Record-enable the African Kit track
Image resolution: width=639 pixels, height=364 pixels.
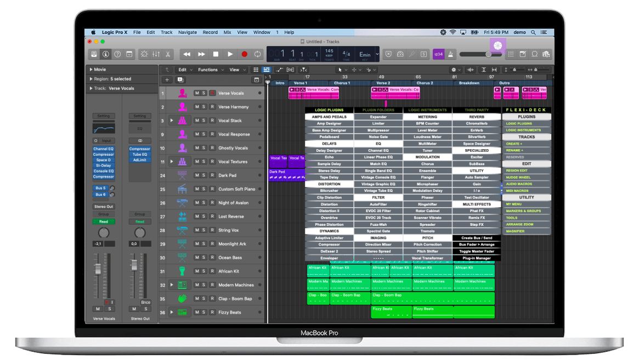[x=212, y=271]
